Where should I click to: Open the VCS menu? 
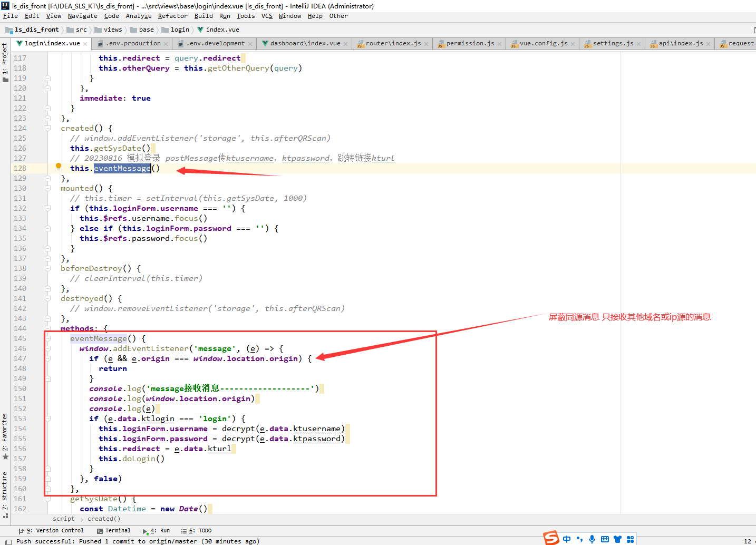pyautogui.click(x=267, y=16)
